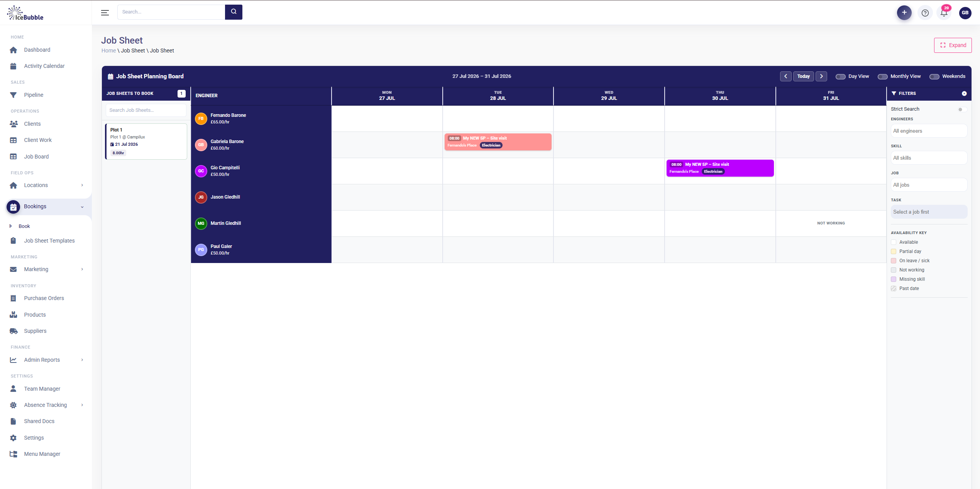Expand the Admin Reports chevron
Viewport: 980px width, 489px height.
click(82, 360)
